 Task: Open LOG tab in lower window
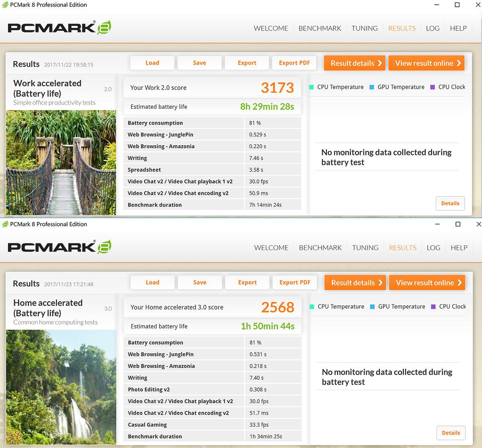[x=433, y=248]
